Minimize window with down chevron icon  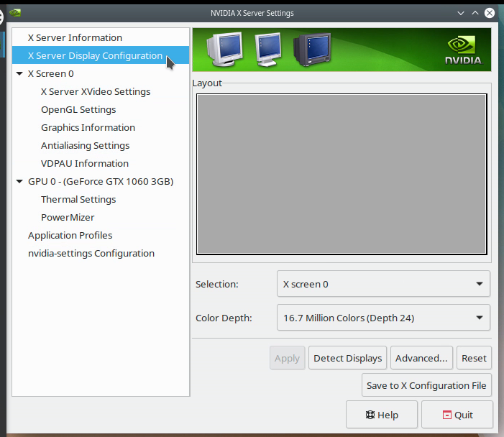point(461,13)
